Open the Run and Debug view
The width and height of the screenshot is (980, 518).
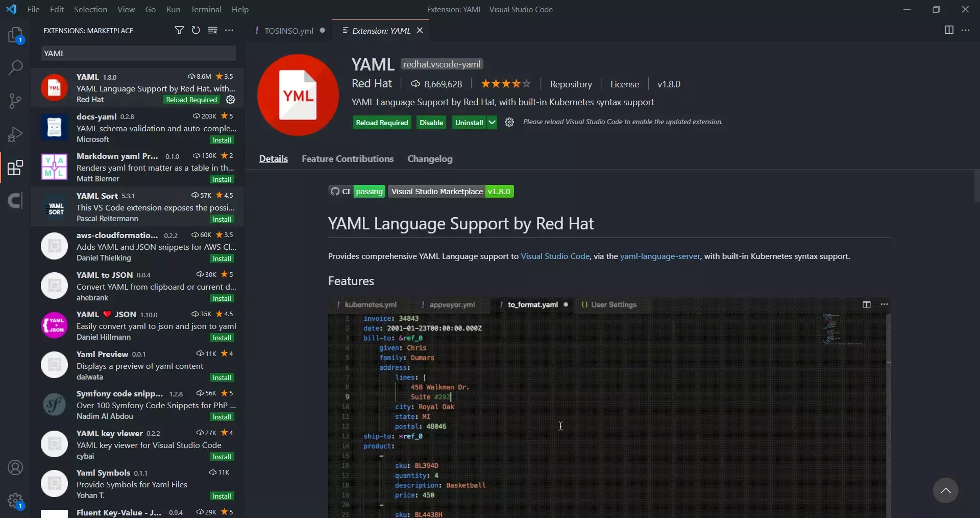click(15, 134)
